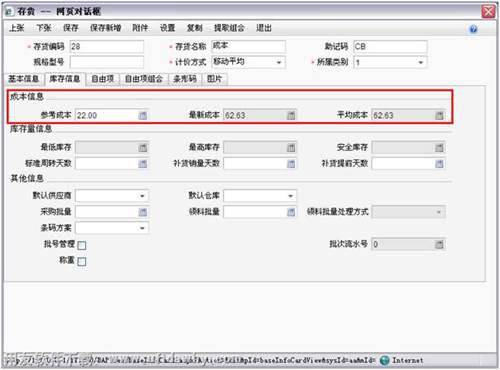
Task: Open calculator icon in 领料批量 field
Action: point(291,212)
